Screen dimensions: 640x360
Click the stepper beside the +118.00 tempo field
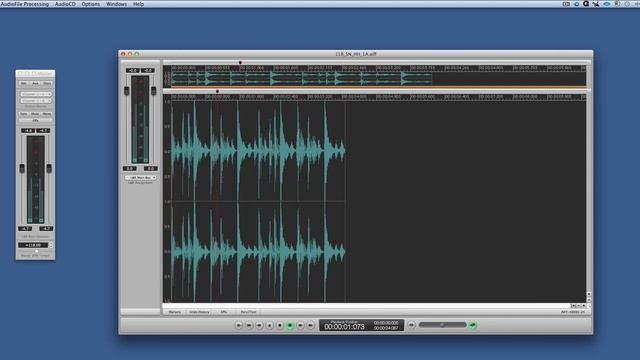pos(51,245)
